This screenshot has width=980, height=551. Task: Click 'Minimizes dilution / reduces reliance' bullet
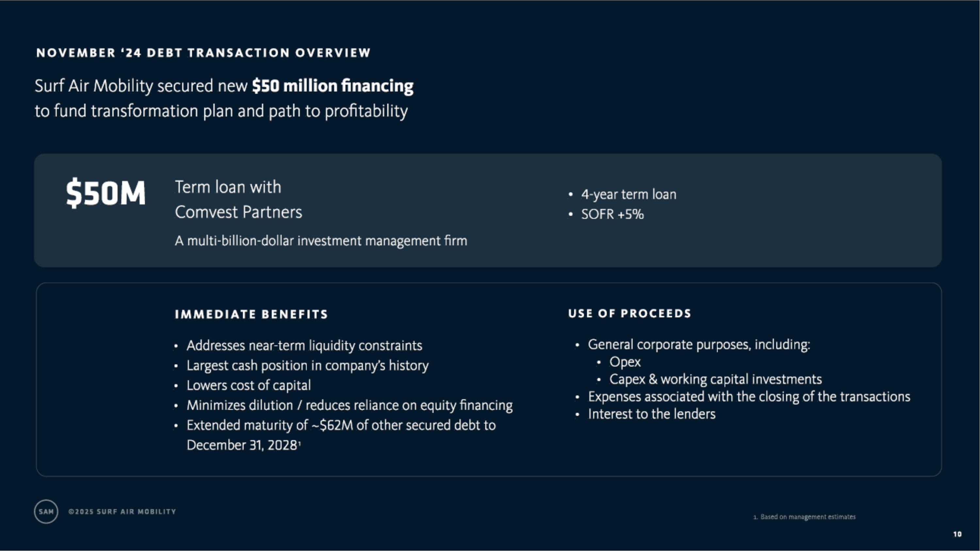pos(349,405)
